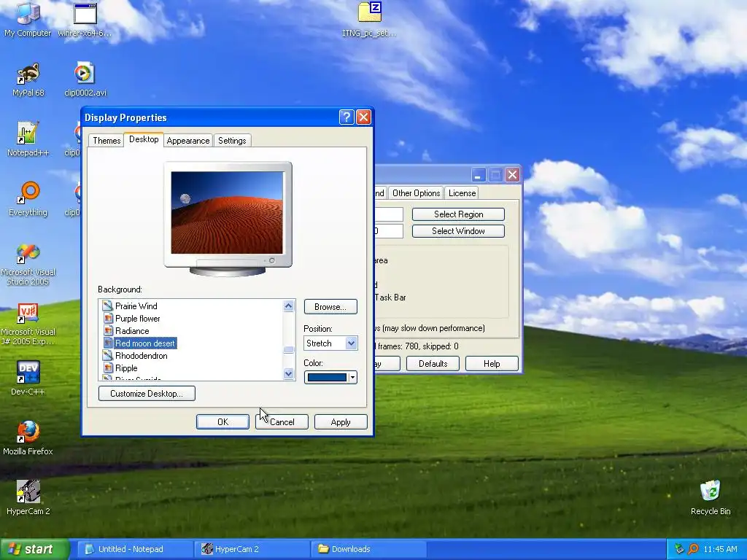Click the Radiance wallpaper file icon
The width and height of the screenshot is (747, 560).
coord(108,330)
